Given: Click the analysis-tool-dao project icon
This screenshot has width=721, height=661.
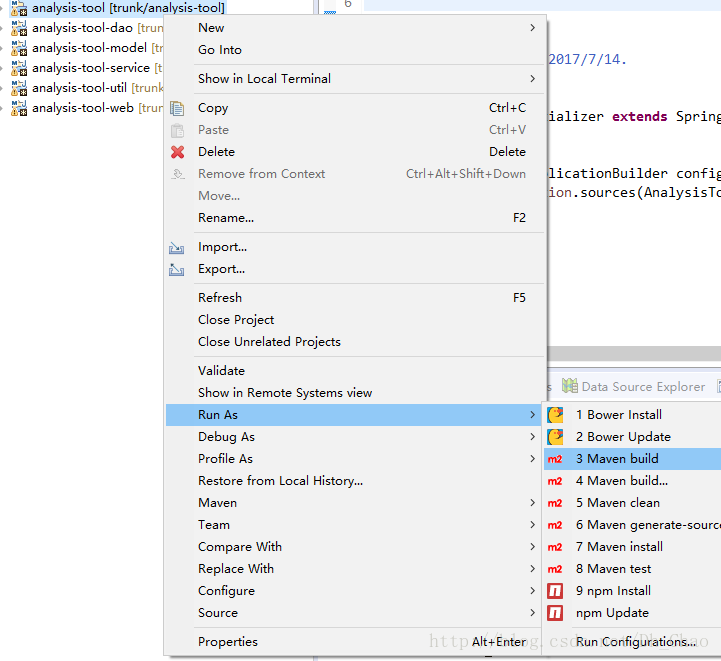Looking at the screenshot, I should (x=19, y=28).
